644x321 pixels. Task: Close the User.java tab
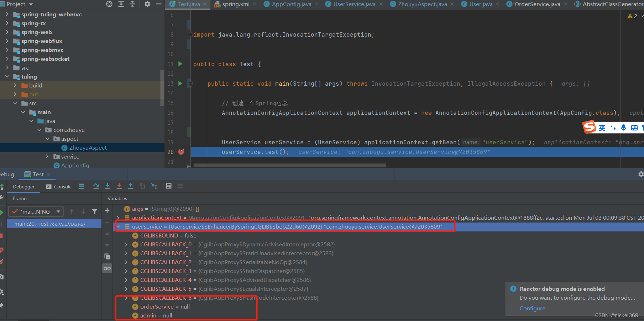click(497, 4)
